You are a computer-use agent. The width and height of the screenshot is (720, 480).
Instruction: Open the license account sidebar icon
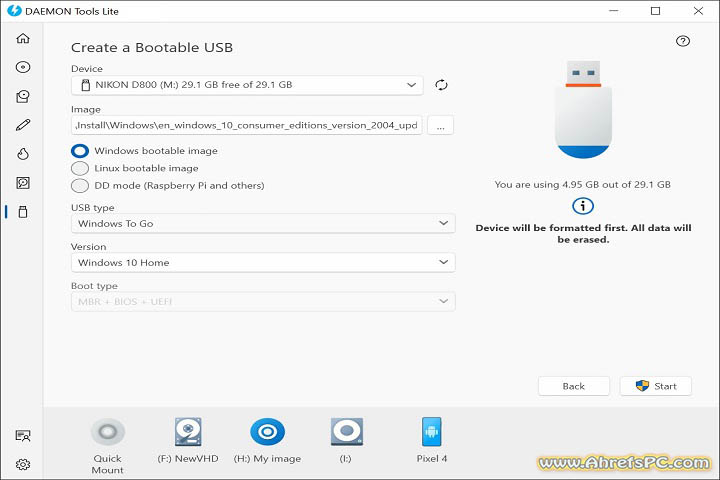tap(23, 435)
